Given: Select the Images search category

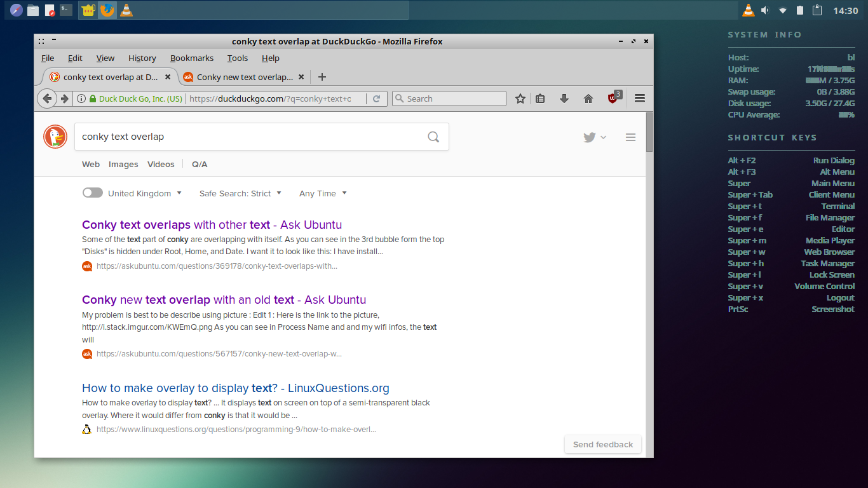Looking at the screenshot, I should 123,164.
